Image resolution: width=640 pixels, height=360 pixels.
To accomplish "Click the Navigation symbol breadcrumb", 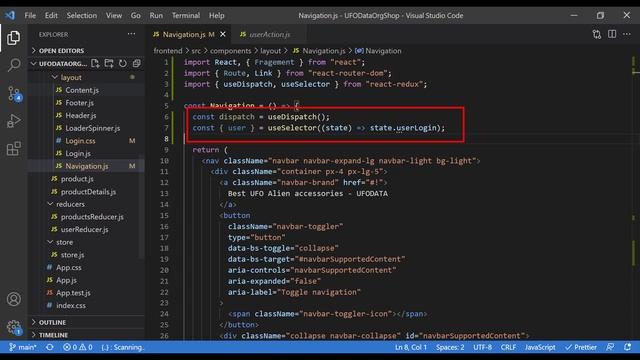I will point(378,51).
